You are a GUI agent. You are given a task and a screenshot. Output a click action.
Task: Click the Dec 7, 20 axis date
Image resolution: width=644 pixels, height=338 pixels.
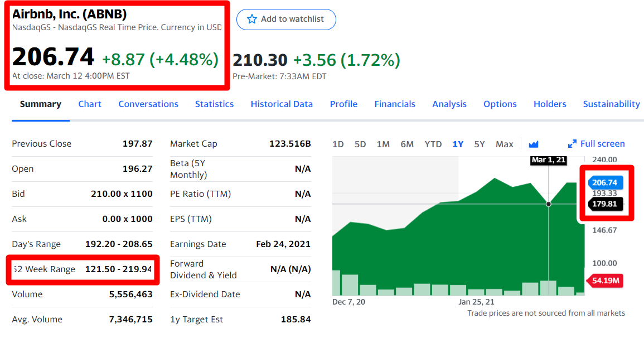348,302
